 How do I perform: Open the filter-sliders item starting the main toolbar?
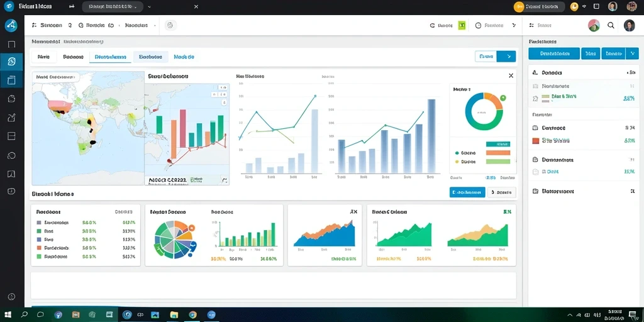(x=47, y=25)
